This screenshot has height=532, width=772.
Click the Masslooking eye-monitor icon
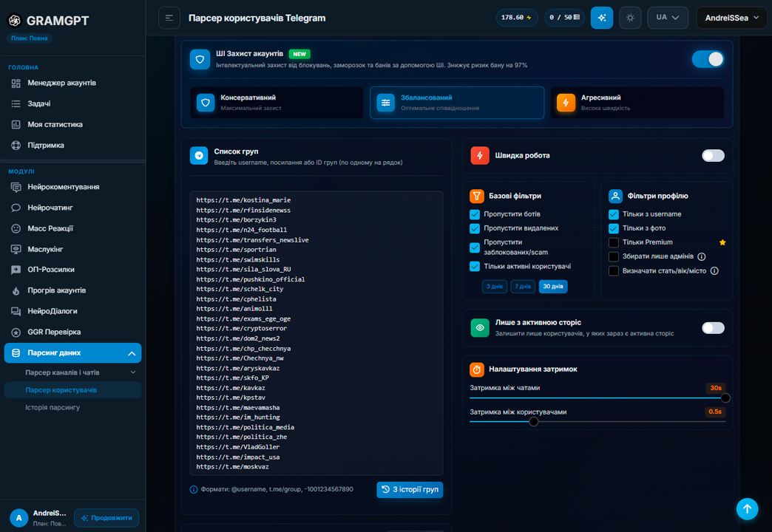[x=16, y=249]
